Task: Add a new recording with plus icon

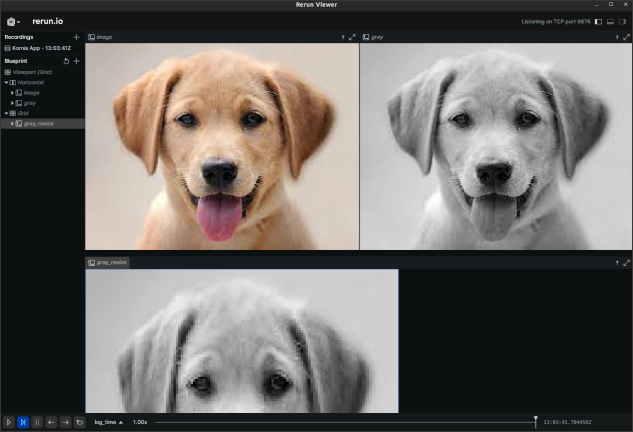Action: point(76,37)
